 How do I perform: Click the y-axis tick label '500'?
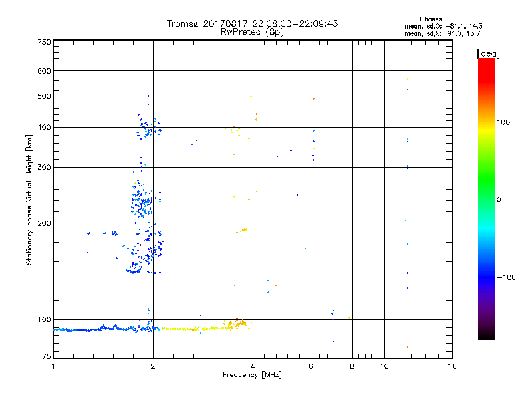[x=44, y=96]
